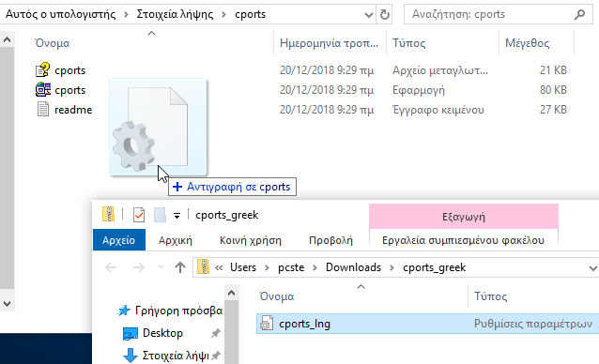599x364 pixels.
Task: Click the unpin icon beside Desktop
Action: tap(215, 333)
